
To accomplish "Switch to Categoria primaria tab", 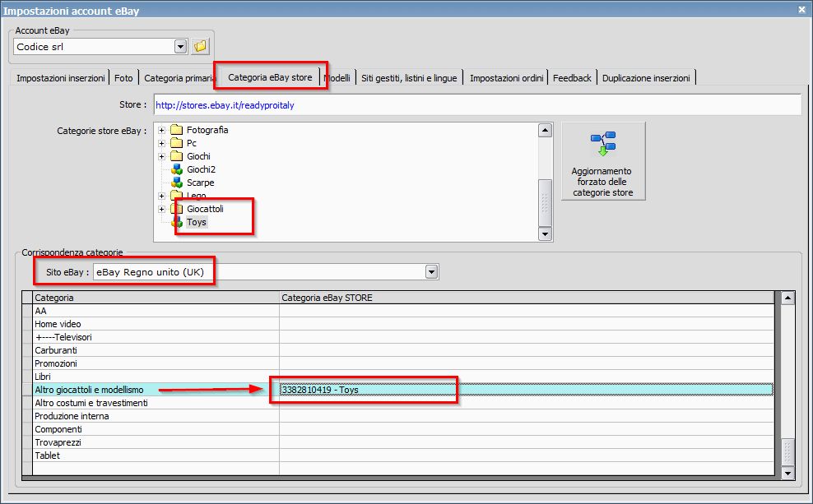I will pyautogui.click(x=179, y=78).
